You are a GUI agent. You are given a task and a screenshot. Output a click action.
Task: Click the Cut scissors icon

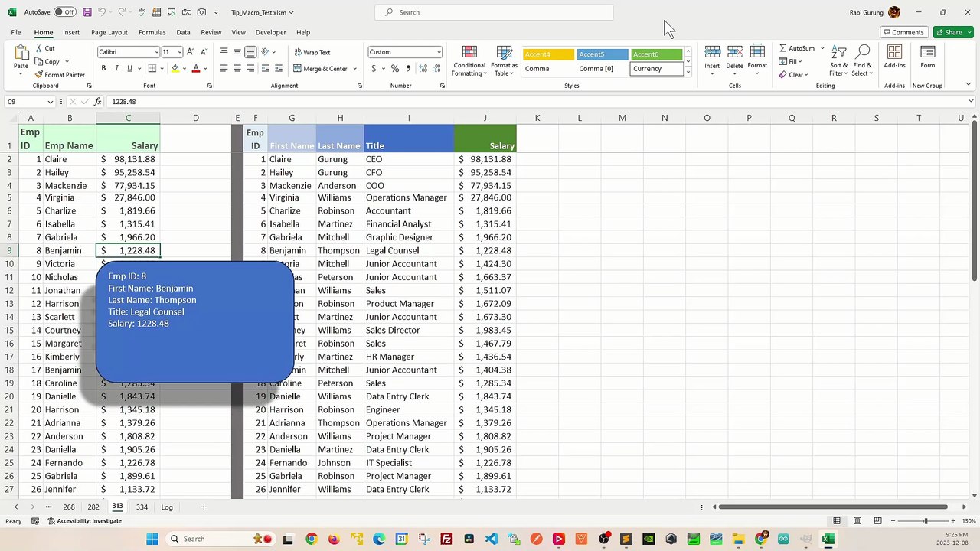tap(39, 48)
